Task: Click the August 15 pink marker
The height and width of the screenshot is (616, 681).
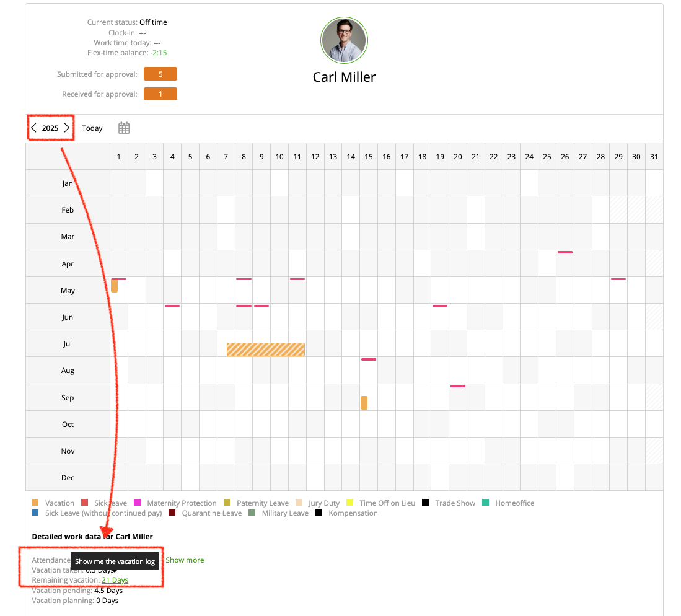Action: click(369, 359)
